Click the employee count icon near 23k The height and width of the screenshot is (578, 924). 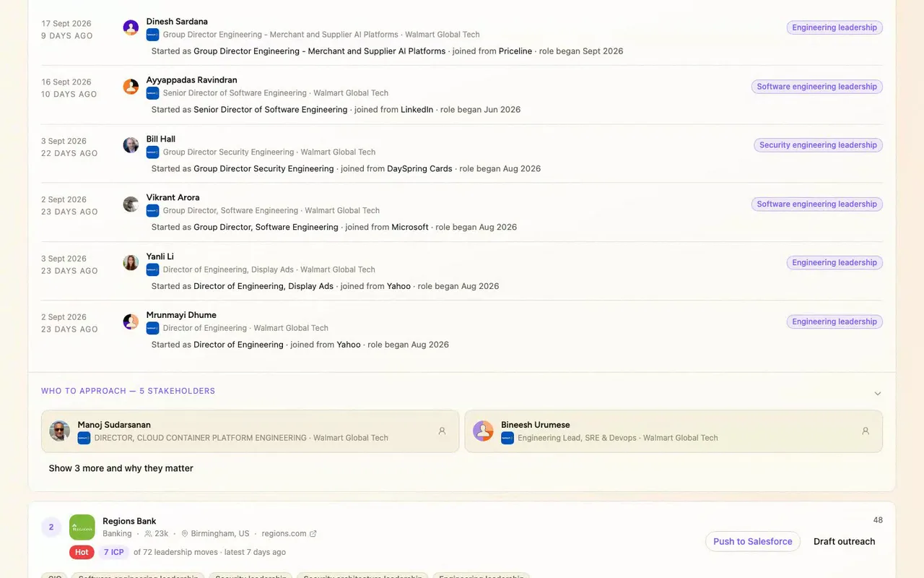(x=148, y=534)
